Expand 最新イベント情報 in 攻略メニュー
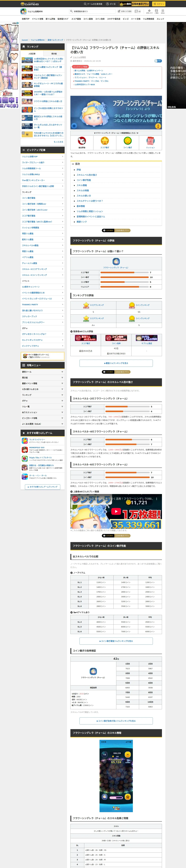The height and width of the screenshot is (868, 186). point(43,384)
